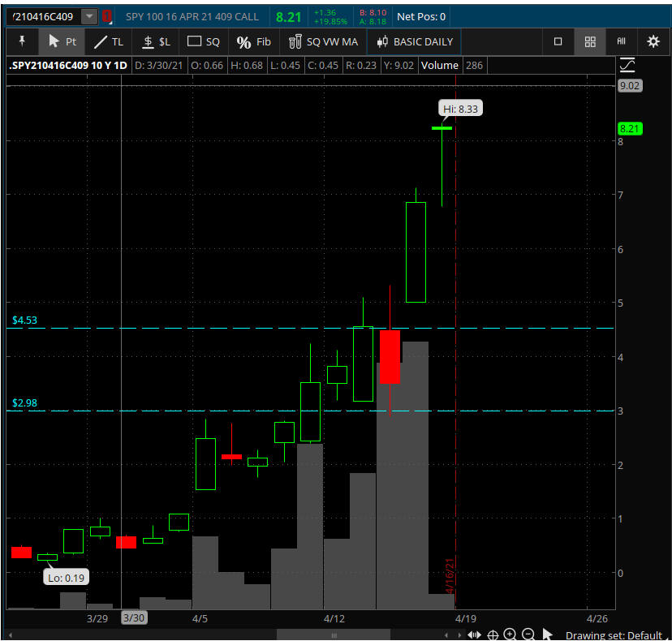
Task: Open the BASIC DAILY style set
Action: click(x=415, y=41)
